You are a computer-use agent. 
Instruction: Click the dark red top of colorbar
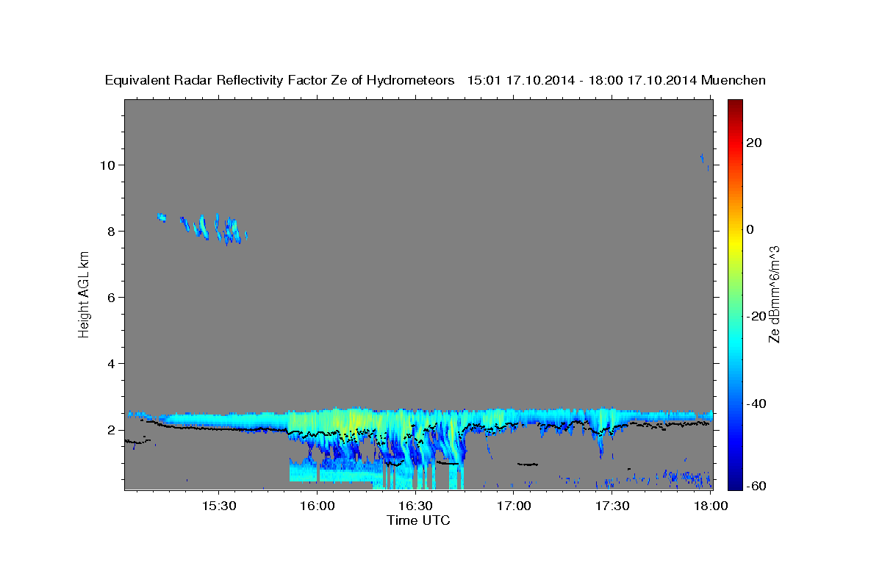[734, 105]
